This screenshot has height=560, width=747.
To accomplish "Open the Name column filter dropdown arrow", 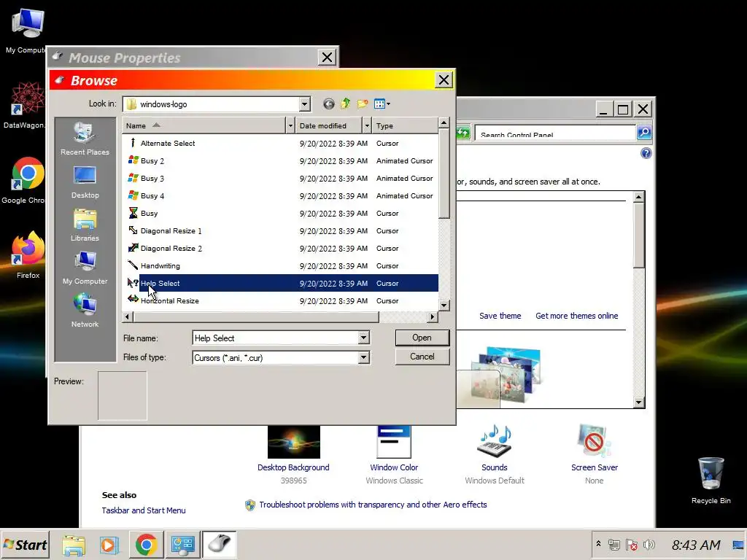I will click(290, 125).
